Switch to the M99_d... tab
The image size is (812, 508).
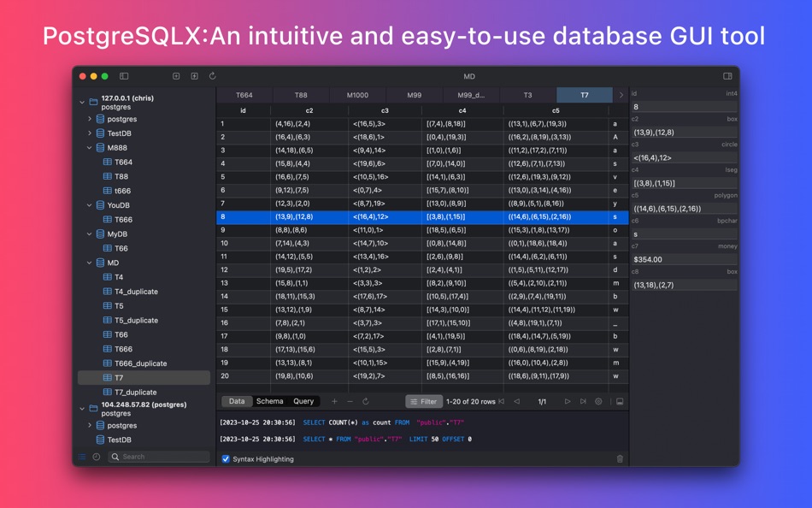point(471,96)
